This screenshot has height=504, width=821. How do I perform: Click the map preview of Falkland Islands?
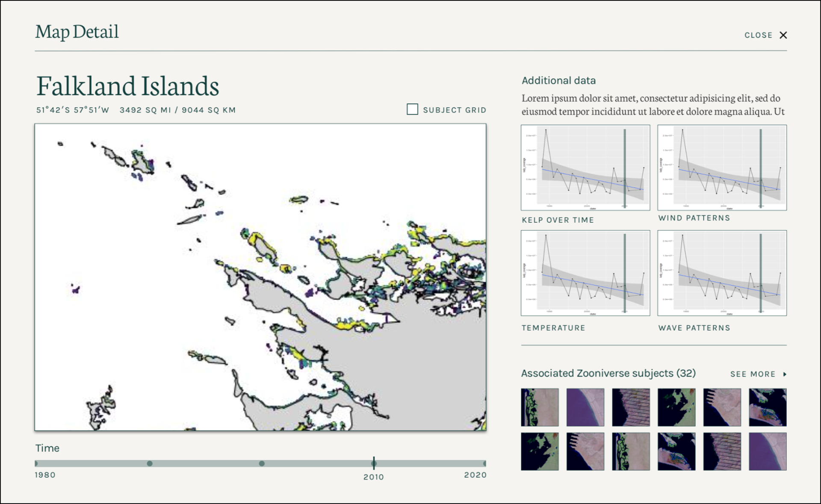260,277
